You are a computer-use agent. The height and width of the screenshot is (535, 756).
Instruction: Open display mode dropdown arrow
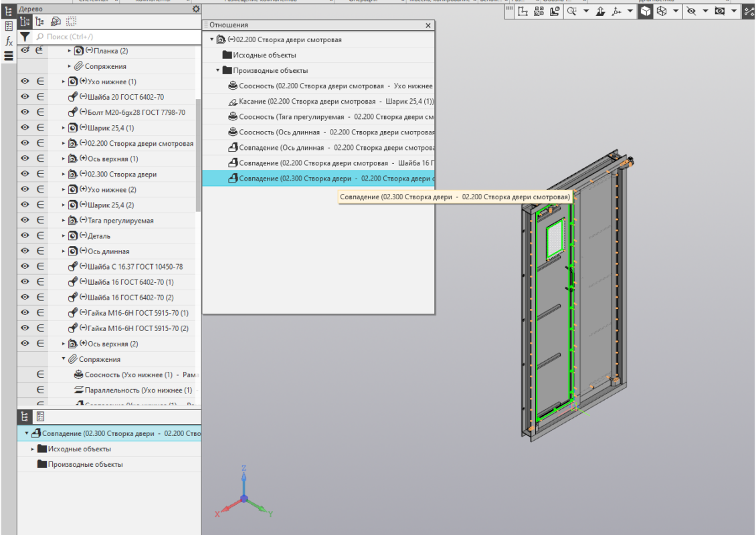click(x=676, y=11)
